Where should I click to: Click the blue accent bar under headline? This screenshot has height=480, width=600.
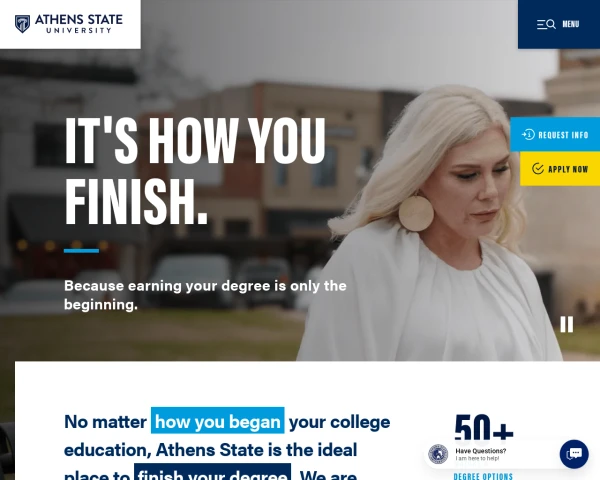(82, 251)
